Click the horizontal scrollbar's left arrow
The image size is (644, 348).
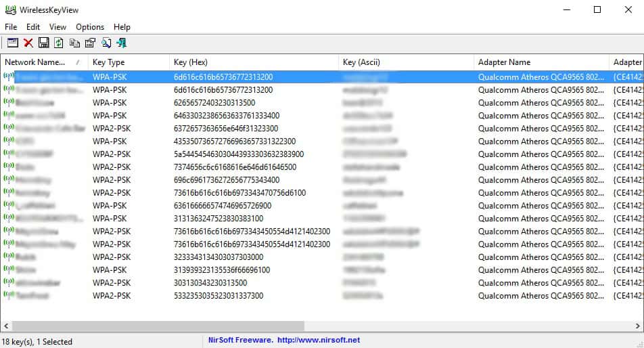pos(6,326)
